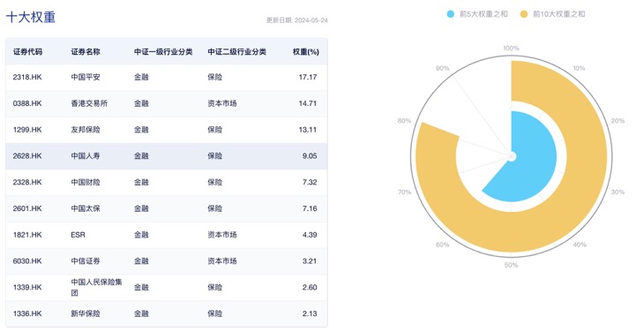Click weight value 14.71
Screen dimensions: 644x332
coord(308,103)
